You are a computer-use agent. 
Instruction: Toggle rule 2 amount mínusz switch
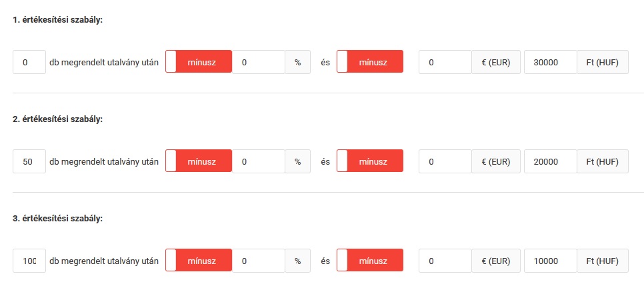(x=369, y=161)
